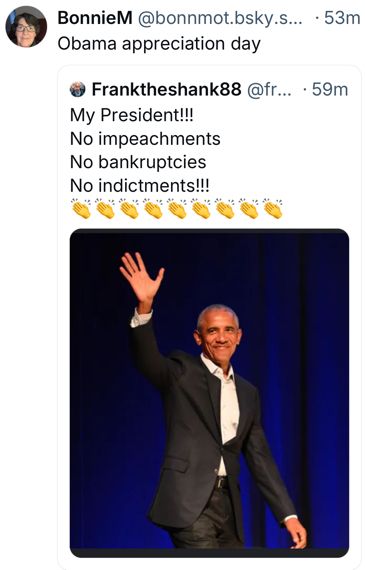Viewport: 365px width, 570px height.
Task: Click the middle clapping hands emoji
Action: pos(177,209)
